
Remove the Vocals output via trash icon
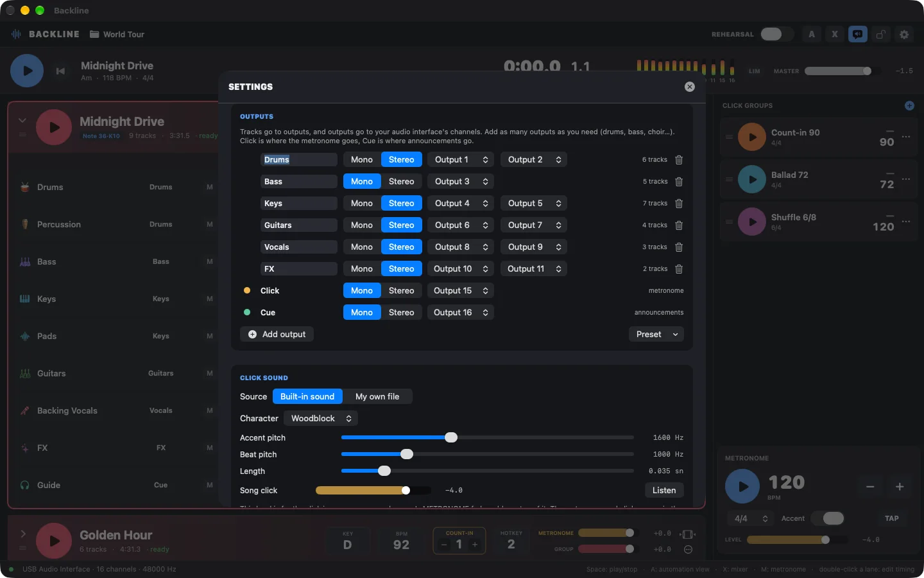pyautogui.click(x=679, y=247)
